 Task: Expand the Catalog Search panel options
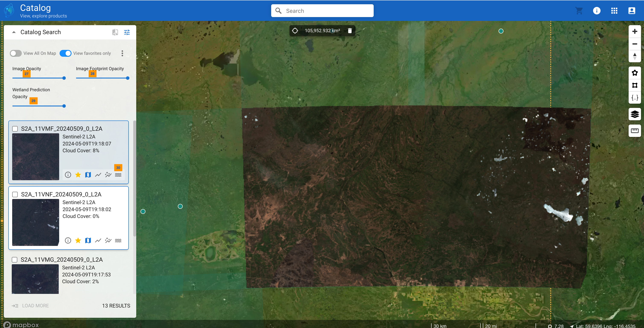coord(126,32)
